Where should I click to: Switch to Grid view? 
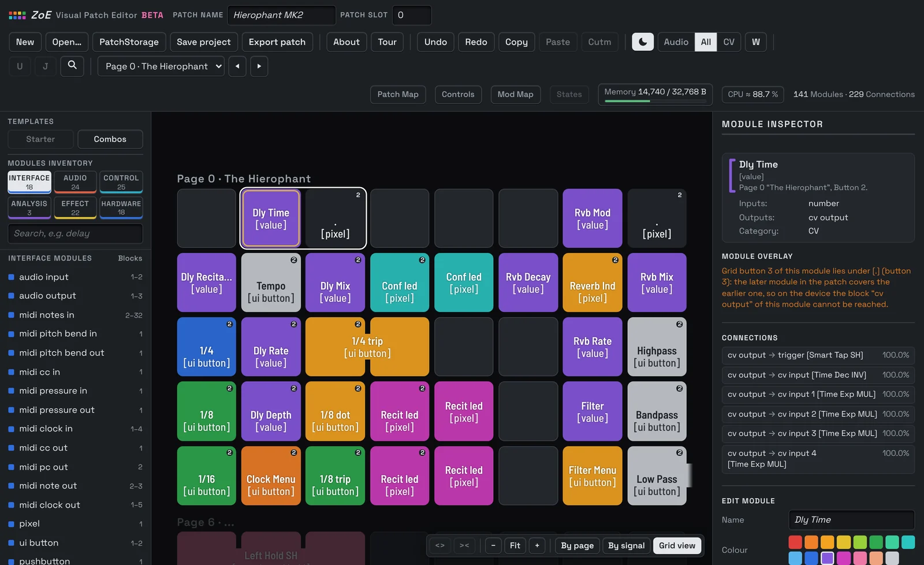click(x=677, y=545)
